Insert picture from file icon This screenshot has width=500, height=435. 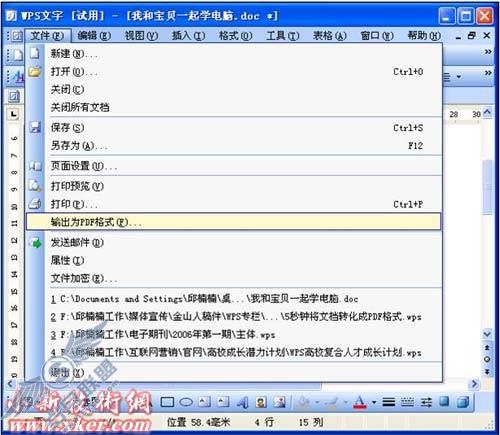click(280, 402)
